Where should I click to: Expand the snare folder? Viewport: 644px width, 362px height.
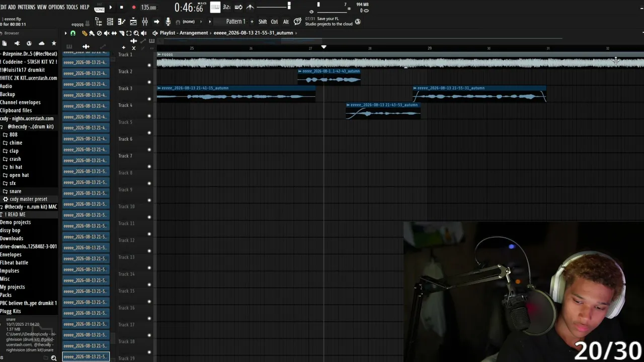pos(15,191)
